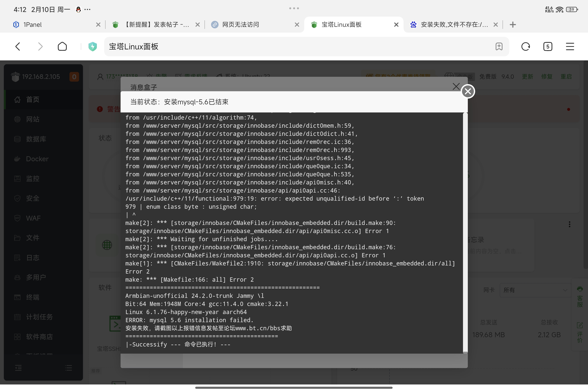Screen dimensions: 588x392
Task: Click the orange 0 notification badge
Action: coord(74,77)
